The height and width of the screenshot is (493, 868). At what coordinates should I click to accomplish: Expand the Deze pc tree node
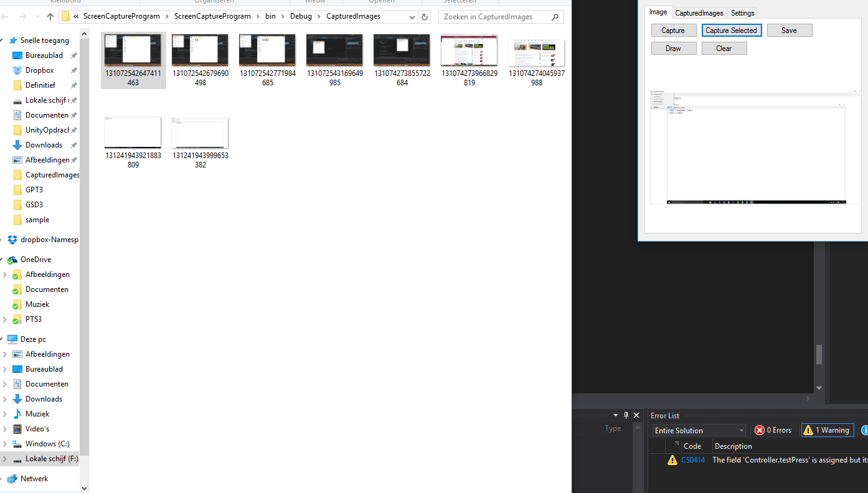coord(5,339)
